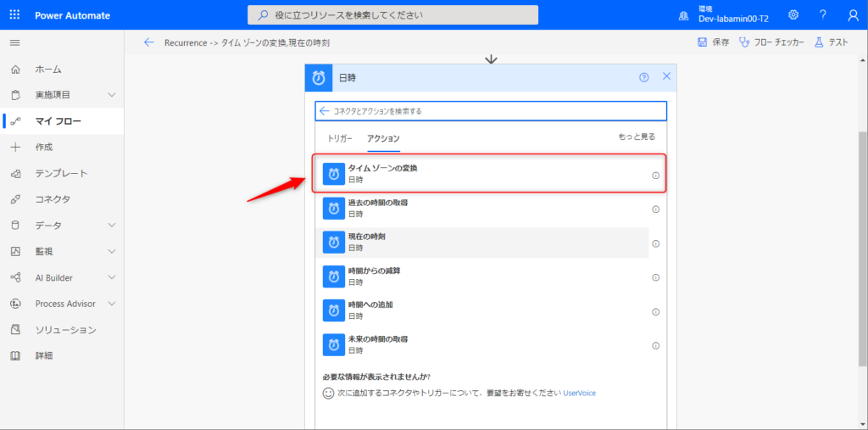This screenshot has width=868, height=430.
Task: Focus the resource search box
Action: click(x=392, y=15)
